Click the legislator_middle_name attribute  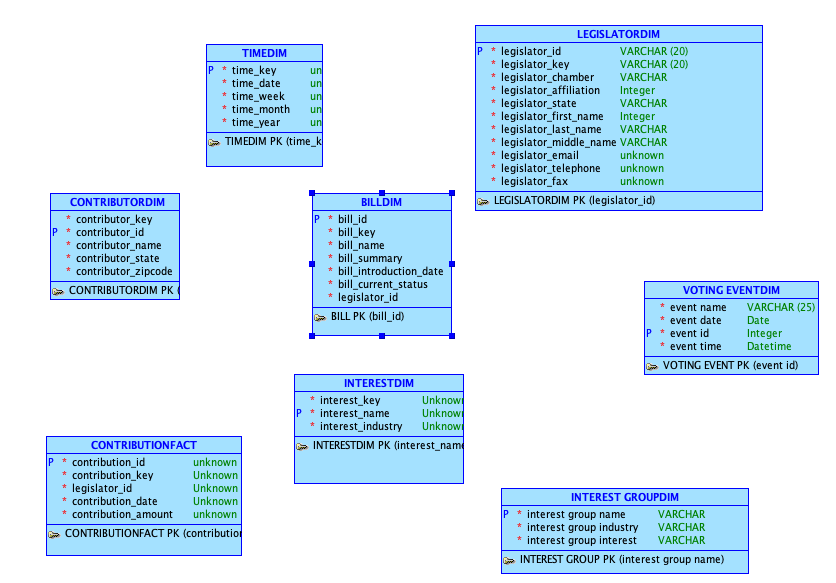(559, 142)
